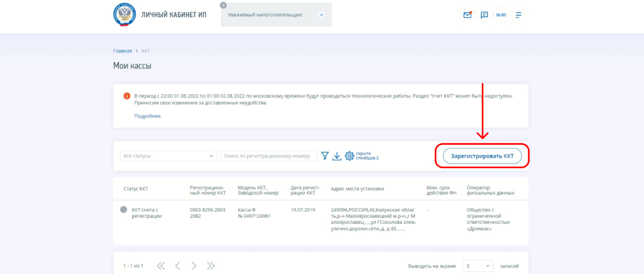This screenshot has height=274, width=644.
Task: Click the download arrow icon
Action: click(x=337, y=156)
